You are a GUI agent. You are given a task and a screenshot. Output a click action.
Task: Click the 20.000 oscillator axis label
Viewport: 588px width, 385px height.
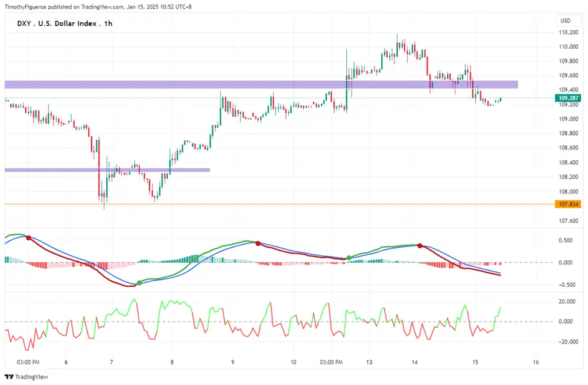pyautogui.click(x=567, y=301)
